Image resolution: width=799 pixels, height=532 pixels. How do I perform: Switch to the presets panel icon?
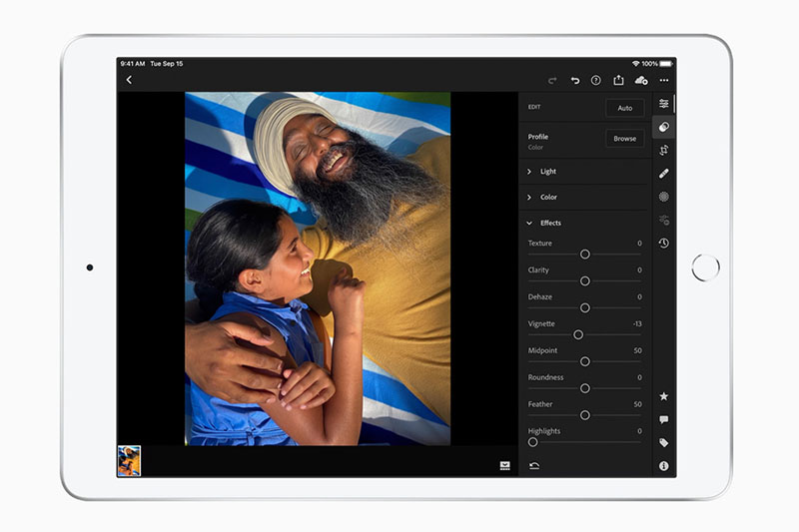[x=664, y=127]
